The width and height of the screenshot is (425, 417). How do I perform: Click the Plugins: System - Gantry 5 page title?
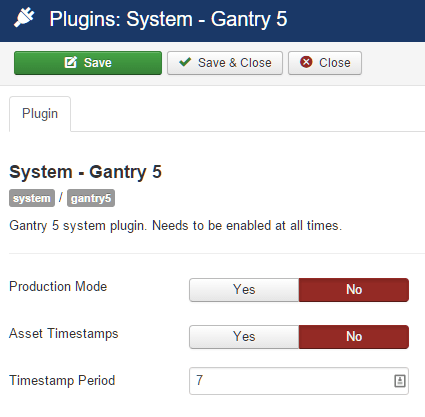pyautogui.click(x=168, y=19)
